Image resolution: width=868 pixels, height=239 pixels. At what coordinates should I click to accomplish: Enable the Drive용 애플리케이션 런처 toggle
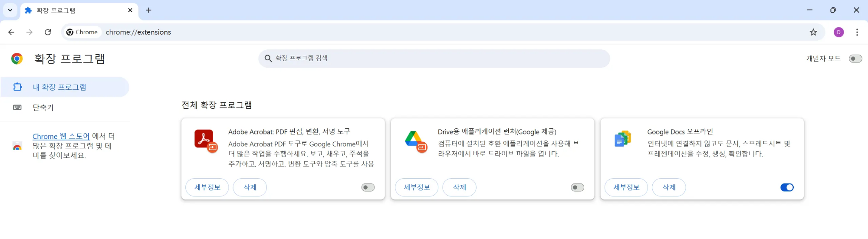pos(578,187)
